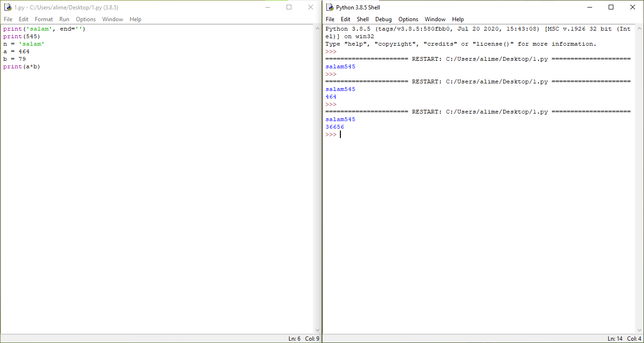Open Options menu in Python Shell
Screen dimensions: 644x343
pyautogui.click(x=408, y=19)
